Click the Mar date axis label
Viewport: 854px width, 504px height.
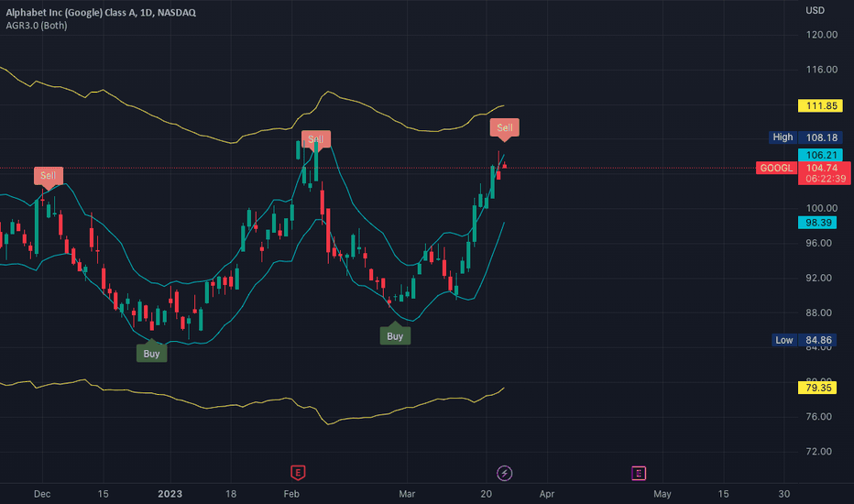tap(407, 494)
